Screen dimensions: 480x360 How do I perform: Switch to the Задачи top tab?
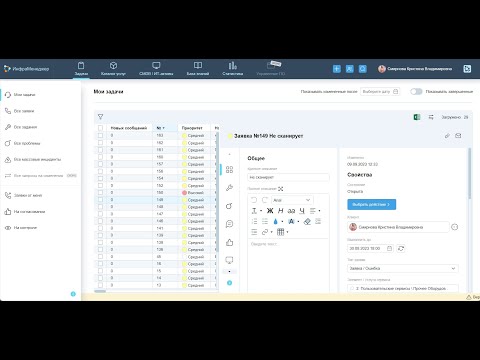[81, 69]
